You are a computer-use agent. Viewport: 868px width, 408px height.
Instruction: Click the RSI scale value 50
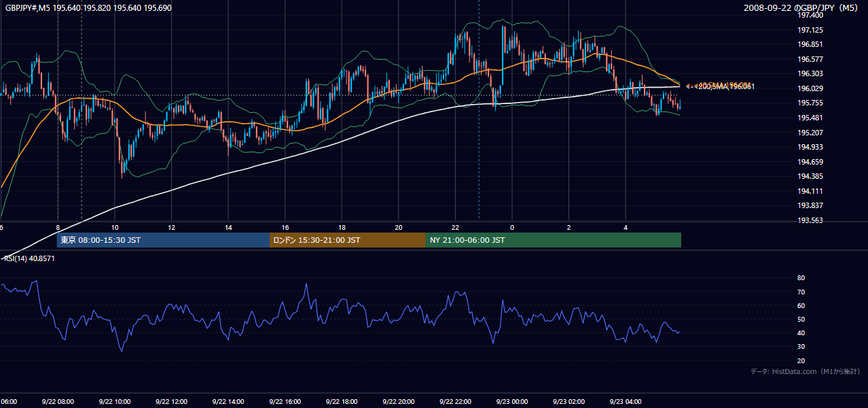tap(801, 319)
